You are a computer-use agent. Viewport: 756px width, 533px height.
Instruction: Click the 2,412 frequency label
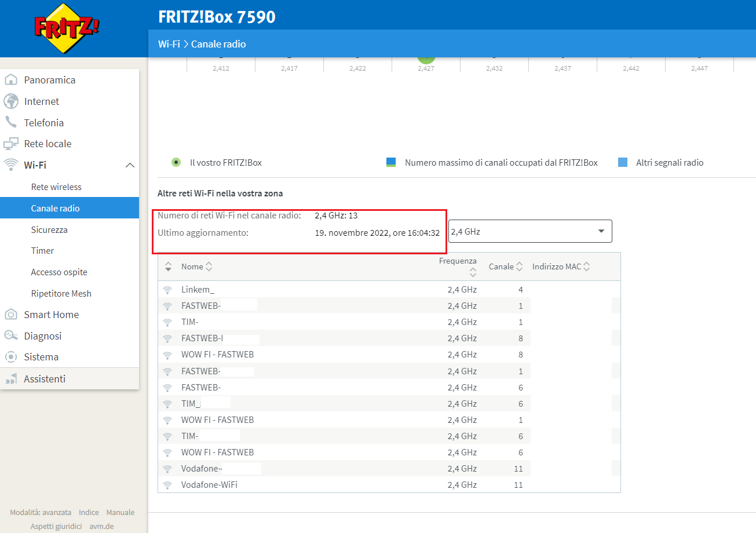(x=221, y=68)
